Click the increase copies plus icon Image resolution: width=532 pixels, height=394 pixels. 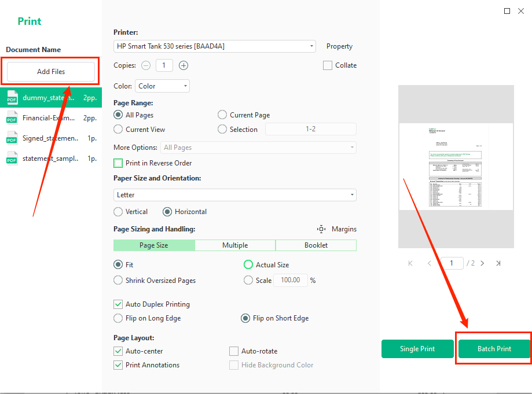coord(184,65)
